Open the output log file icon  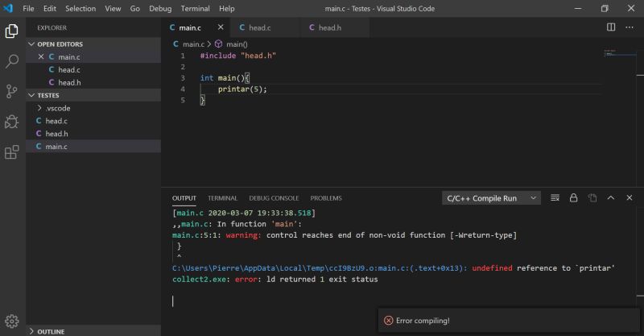(592, 198)
